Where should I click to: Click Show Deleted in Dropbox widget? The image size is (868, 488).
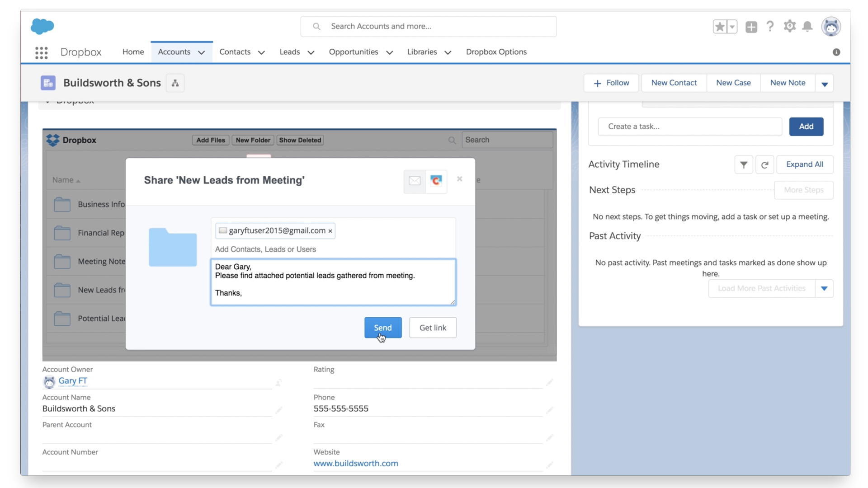tap(300, 140)
